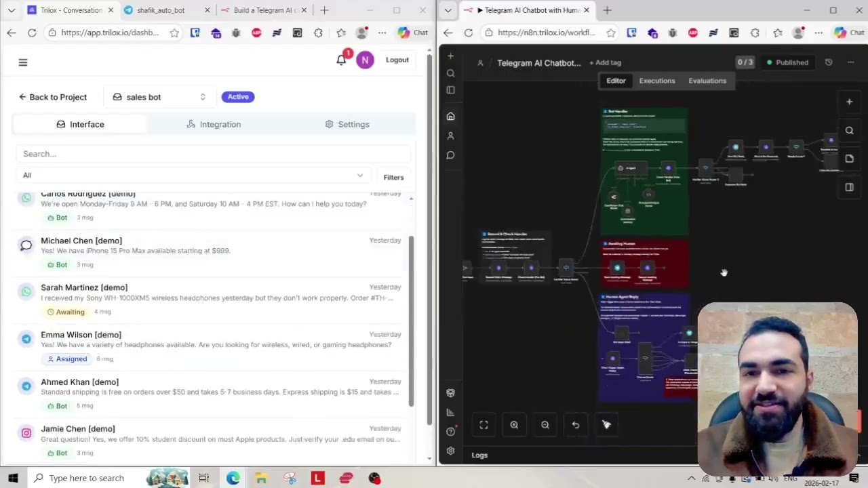Open the insights chart icon in n8n sidebar
The image size is (868, 488).
pos(450,412)
